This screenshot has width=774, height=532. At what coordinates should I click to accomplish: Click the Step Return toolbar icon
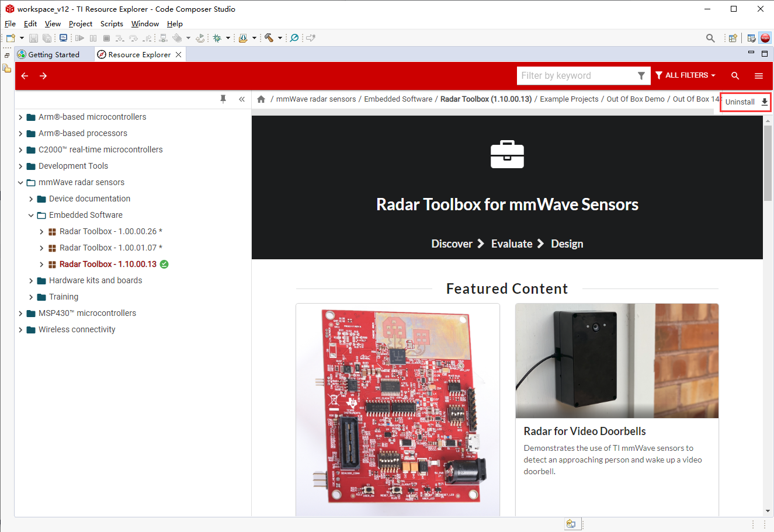click(147, 38)
